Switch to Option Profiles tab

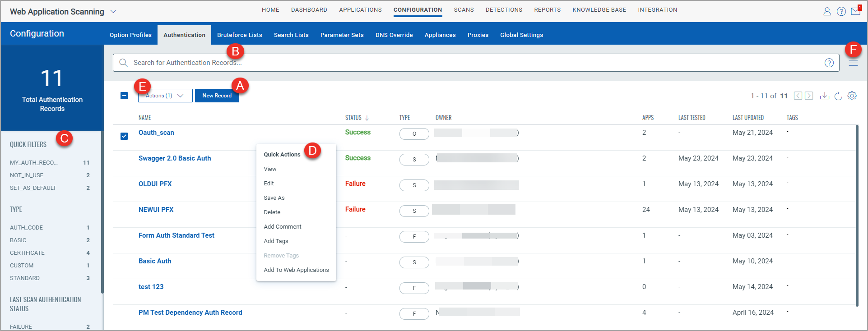click(130, 35)
